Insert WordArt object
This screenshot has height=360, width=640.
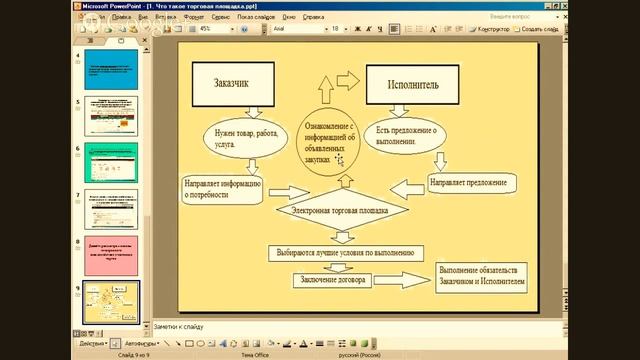coord(223,344)
